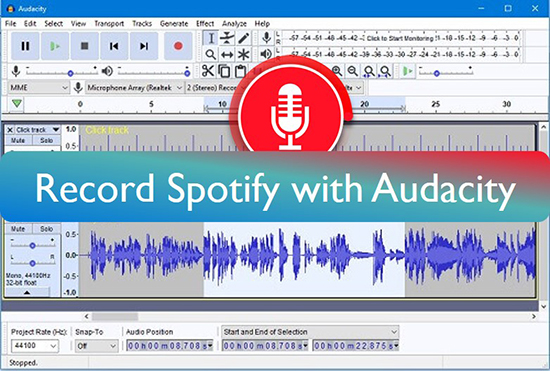Skip to end of the project
Screen dimensions: 550x371
(144, 46)
